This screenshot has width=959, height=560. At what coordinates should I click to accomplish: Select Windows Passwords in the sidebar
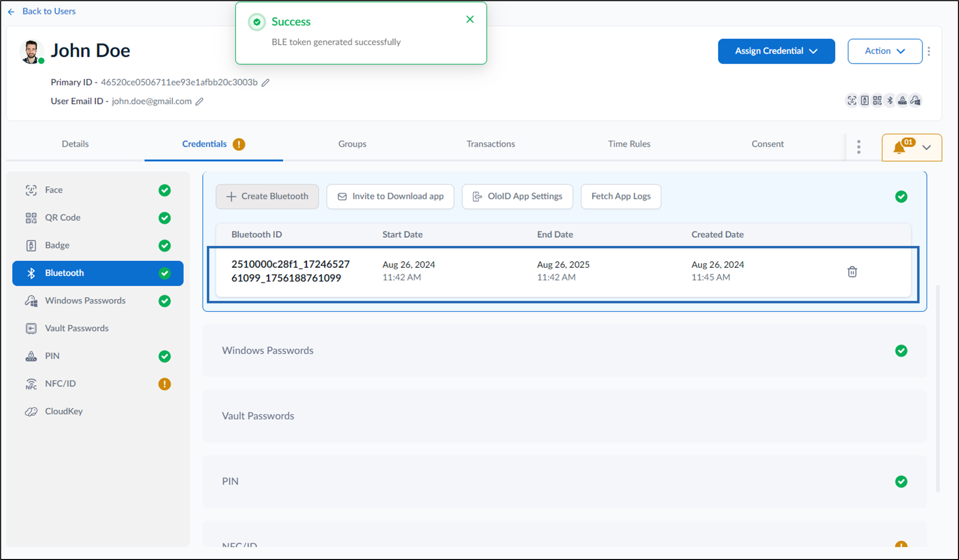pos(98,301)
